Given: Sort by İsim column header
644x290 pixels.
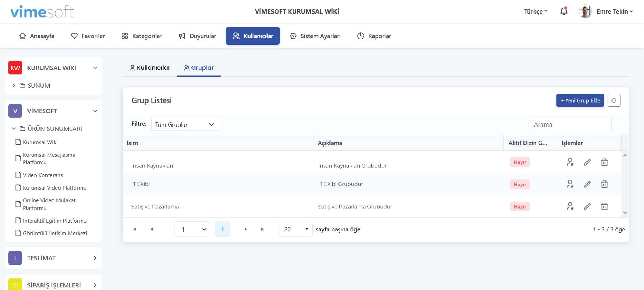Looking at the screenshot, I should point(218,143).
